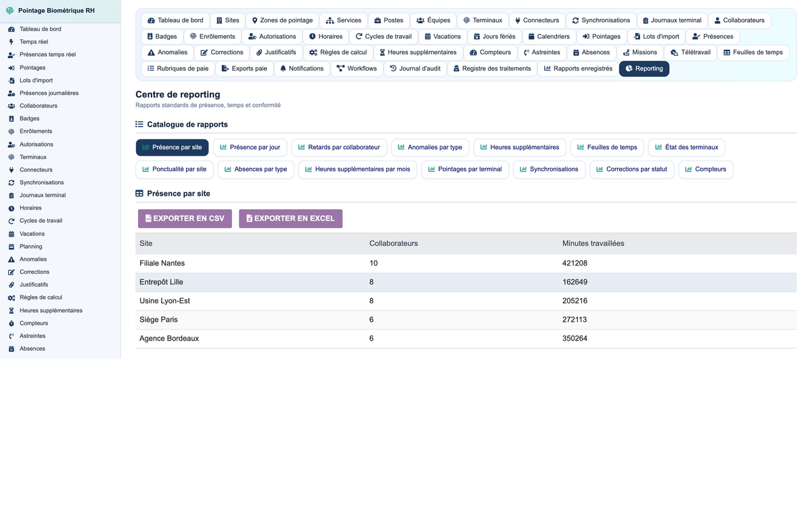The width and height of the screenshot is (812, 508).
Task: Click the sidebar Anomalies warning triangle icon
Action: [x=12, y=259]
